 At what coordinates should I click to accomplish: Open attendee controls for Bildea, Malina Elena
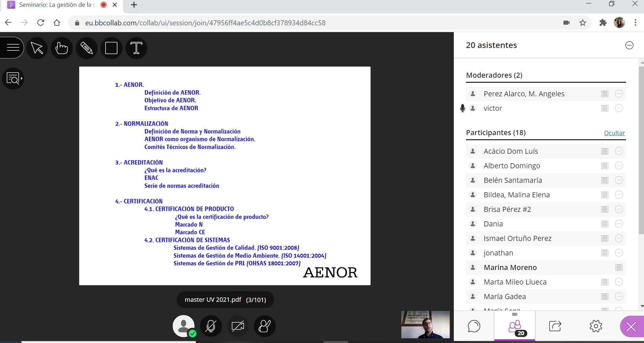tap(619, 195)
